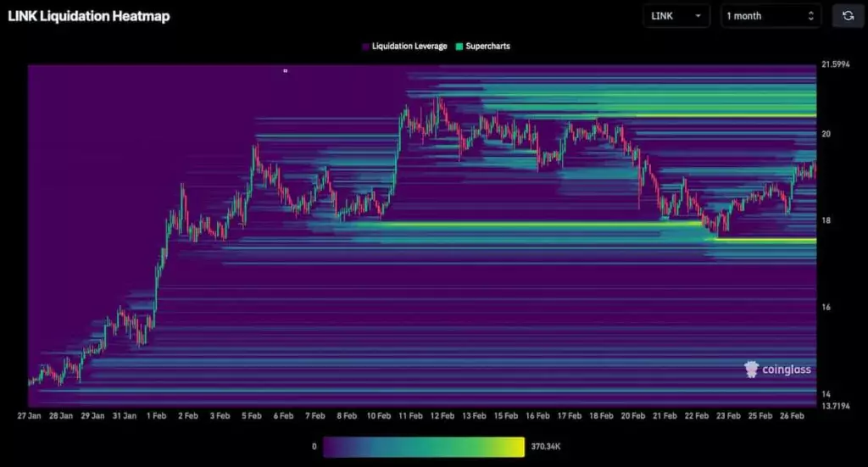Viewport: 868px width, 467px height.
Task: Click the 6 Feb date label
Action: pos(283,415)
